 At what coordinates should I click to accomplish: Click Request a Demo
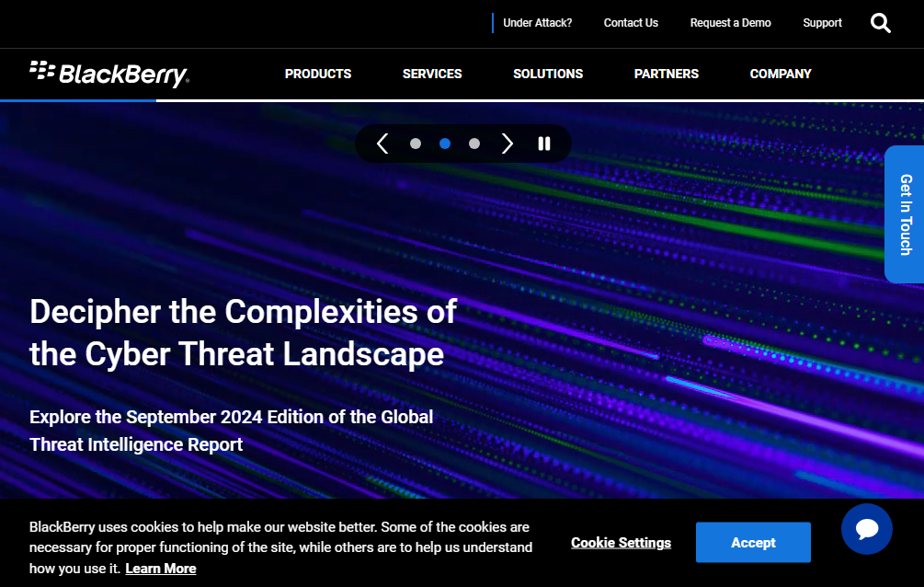tap(731, 23)
